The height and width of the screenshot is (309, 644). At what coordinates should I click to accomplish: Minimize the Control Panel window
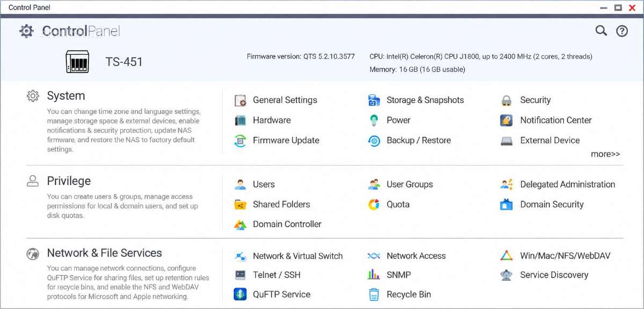pyautogui.click(x=603, y=8)
